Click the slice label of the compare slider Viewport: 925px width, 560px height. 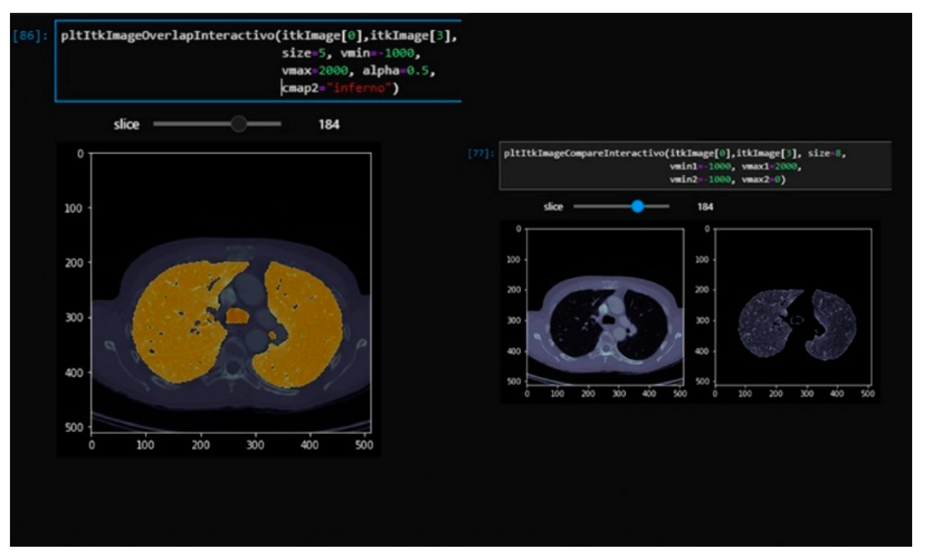point(553,207)
